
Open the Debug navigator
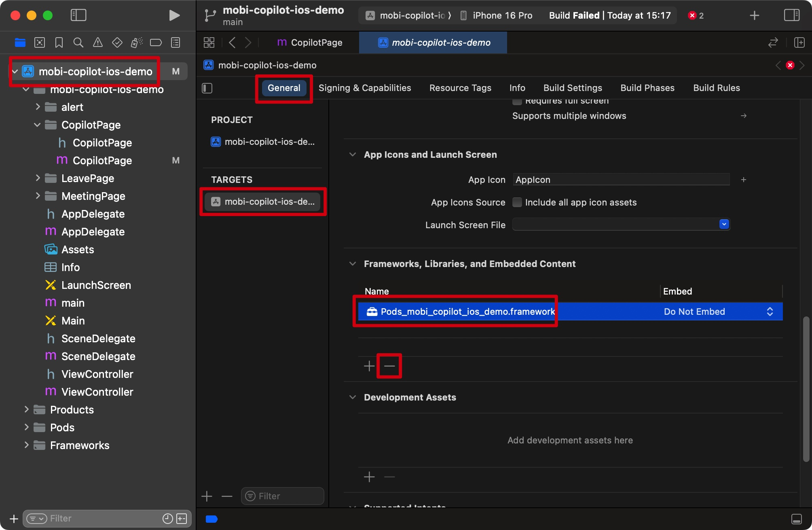[137, 42]
